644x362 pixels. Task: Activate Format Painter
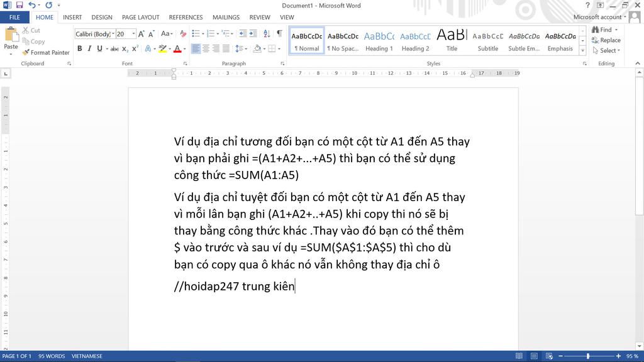46,53
